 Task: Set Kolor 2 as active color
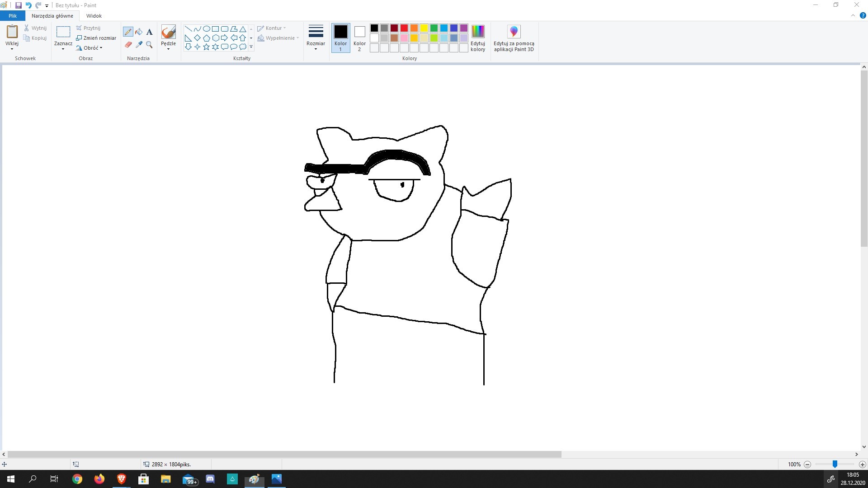pyautogui.click(x=359, y=38)
